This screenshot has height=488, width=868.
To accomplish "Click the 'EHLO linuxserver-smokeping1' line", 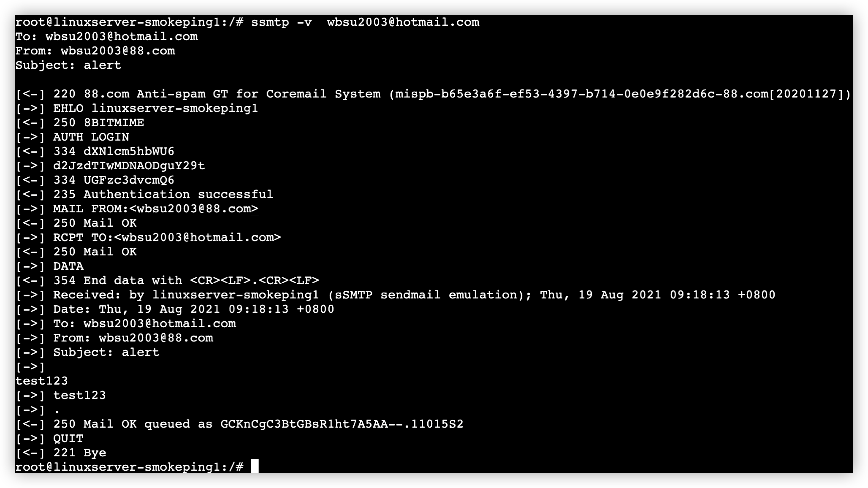I will click(155, 108).
